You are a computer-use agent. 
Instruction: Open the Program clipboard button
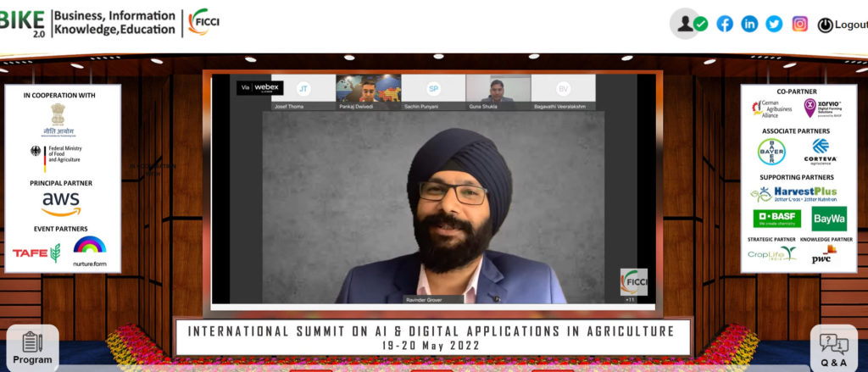(x=32, y=347)
